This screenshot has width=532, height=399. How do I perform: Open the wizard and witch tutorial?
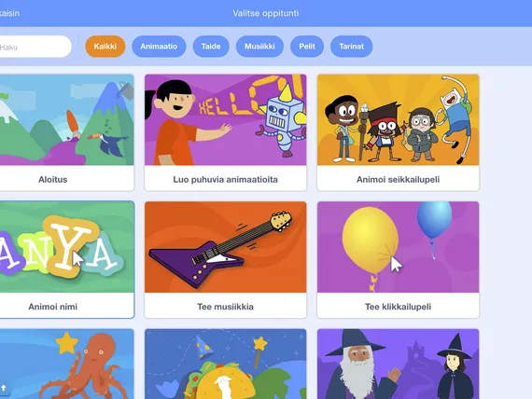click(x=398, y=364)
